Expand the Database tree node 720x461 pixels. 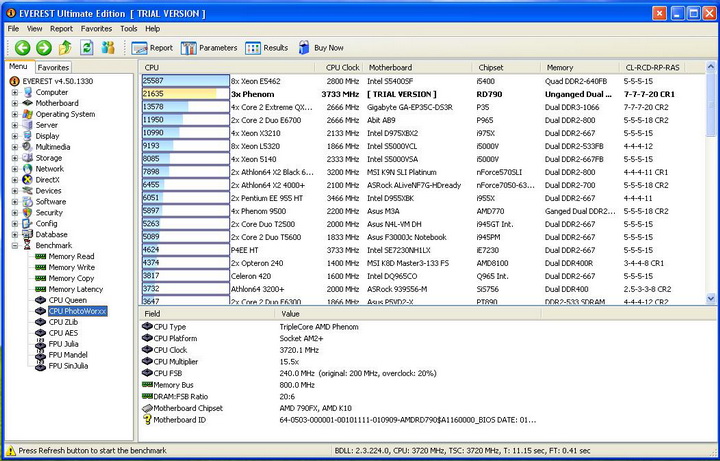(15, 235)
